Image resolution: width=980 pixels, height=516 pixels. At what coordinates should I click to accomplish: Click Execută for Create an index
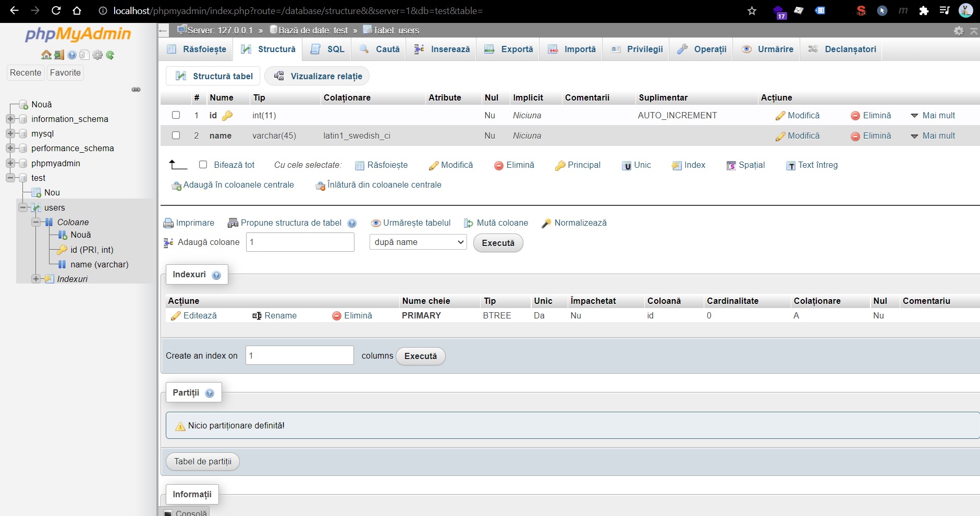[x=421, y=356]
